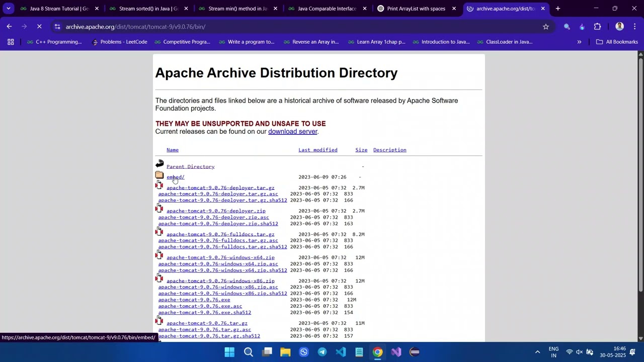Open File Explorer from the taskbar
Image resolution: width=644 pixels, height=362 pixels.
[x=285, y=352]
